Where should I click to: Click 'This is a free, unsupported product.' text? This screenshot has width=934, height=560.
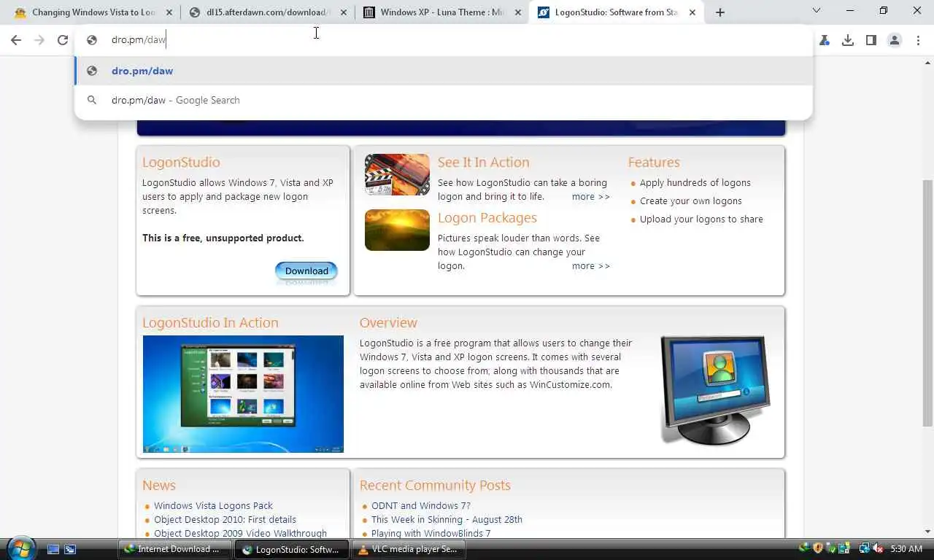pyautogui.click(x=223, y=238)
